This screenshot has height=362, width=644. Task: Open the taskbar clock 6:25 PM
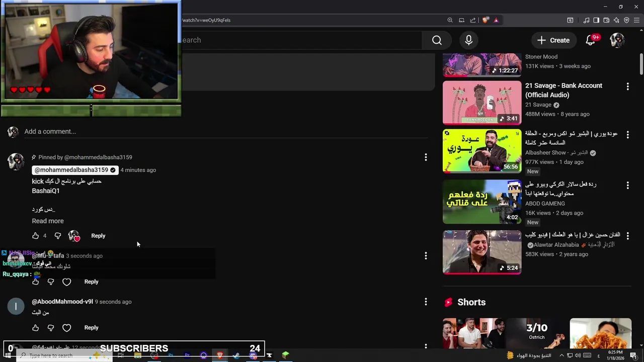pos(615,355)
